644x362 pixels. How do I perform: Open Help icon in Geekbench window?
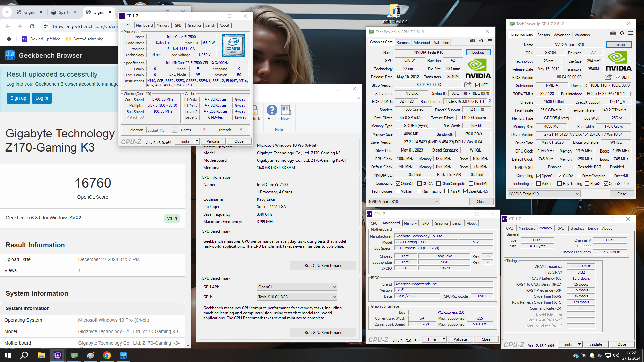coord(272,113)
